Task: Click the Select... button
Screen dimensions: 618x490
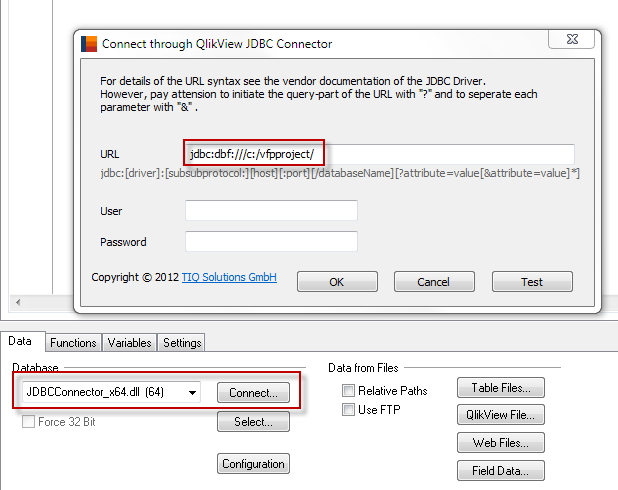Action: (253, 422)
